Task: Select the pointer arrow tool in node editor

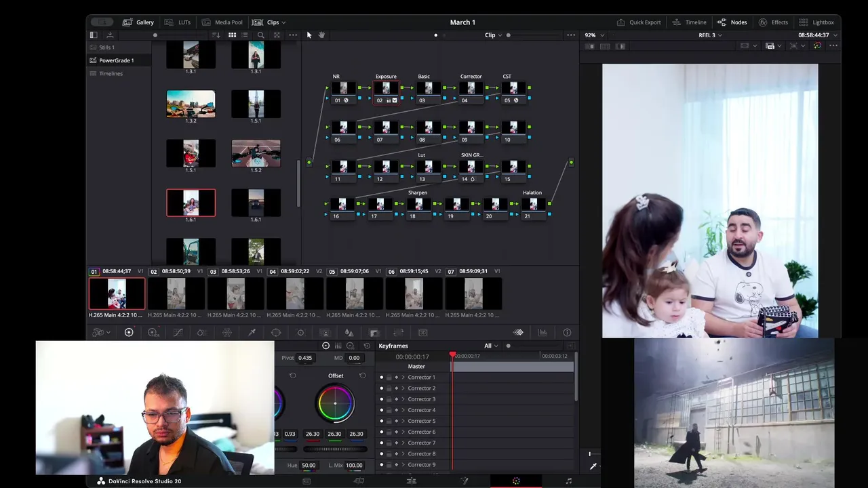Action: point(309,35)
